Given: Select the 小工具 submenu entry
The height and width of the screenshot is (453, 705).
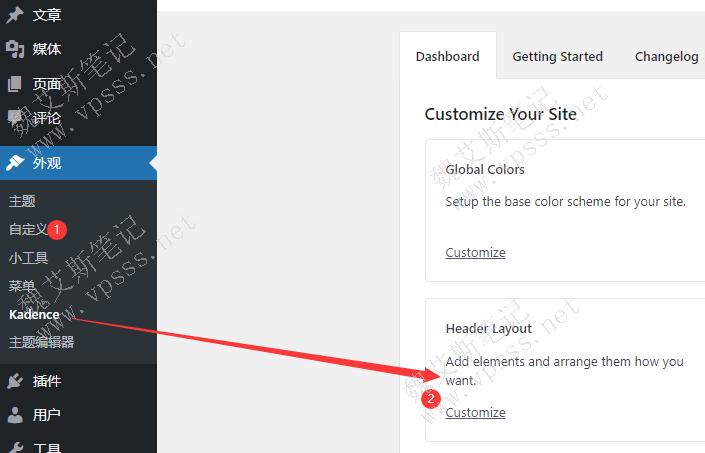Looking at the screenshot, I should click(x=28, y=258).
